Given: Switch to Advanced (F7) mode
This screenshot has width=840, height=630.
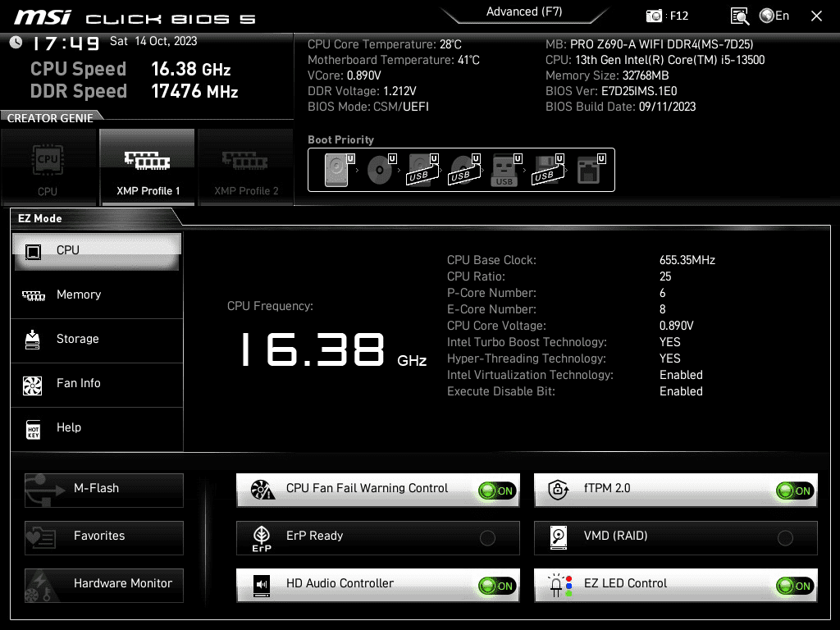Looking at the screenshot, I should [x=524, y=11].
